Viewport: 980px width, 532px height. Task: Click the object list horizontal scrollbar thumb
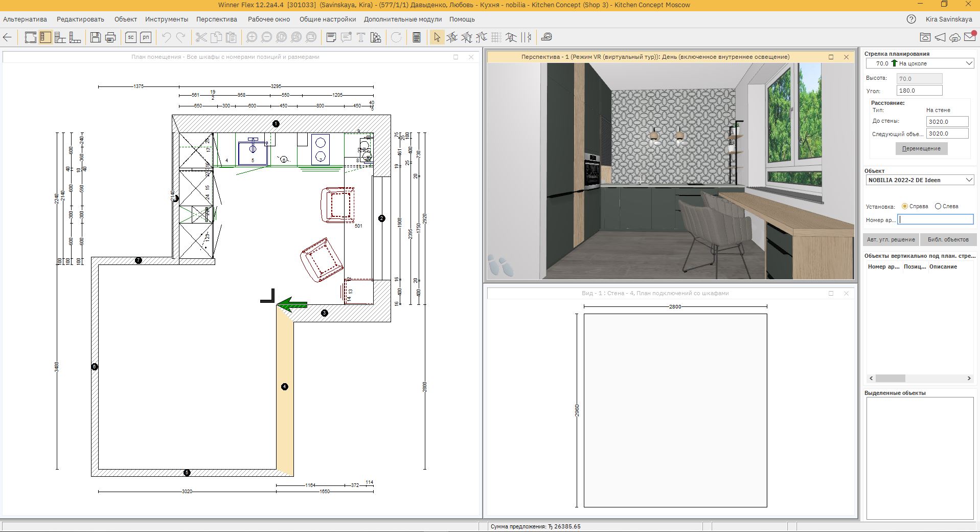(891, 379)
